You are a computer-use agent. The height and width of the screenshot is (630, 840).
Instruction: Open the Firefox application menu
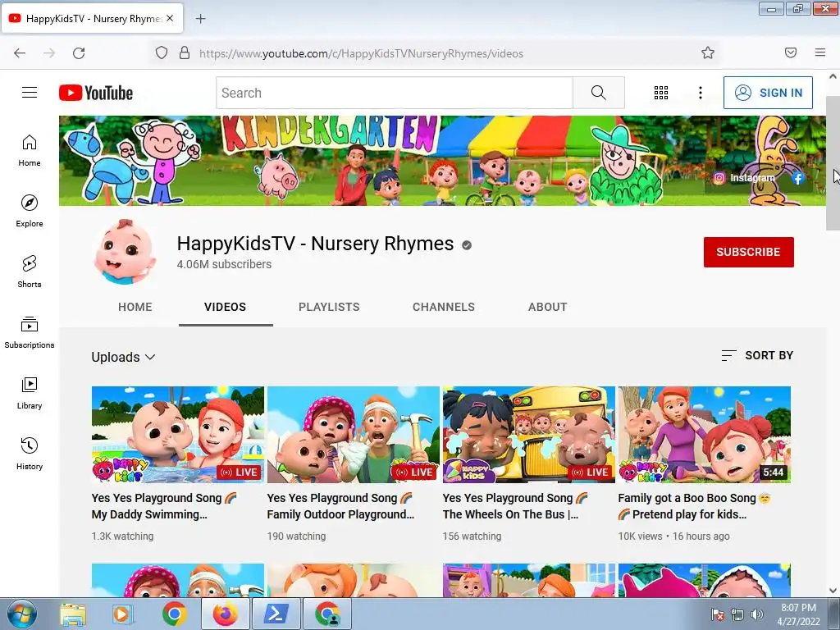coord(820,52)
